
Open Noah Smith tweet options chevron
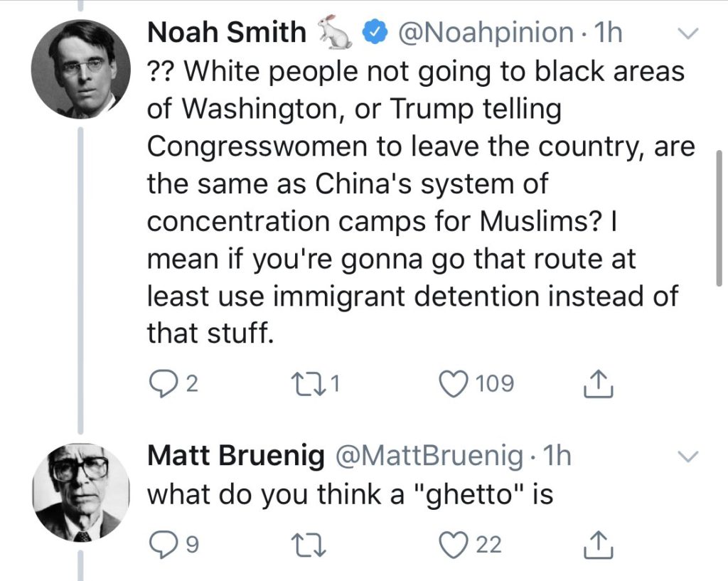pos(689,33)
